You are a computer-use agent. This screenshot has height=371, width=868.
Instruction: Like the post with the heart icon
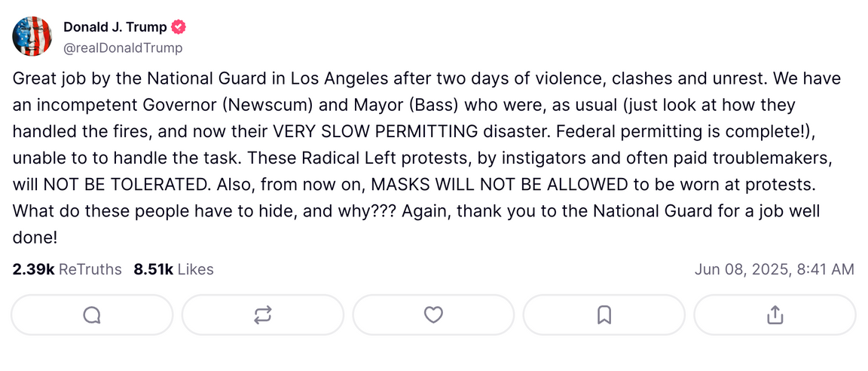pos(433,315)
